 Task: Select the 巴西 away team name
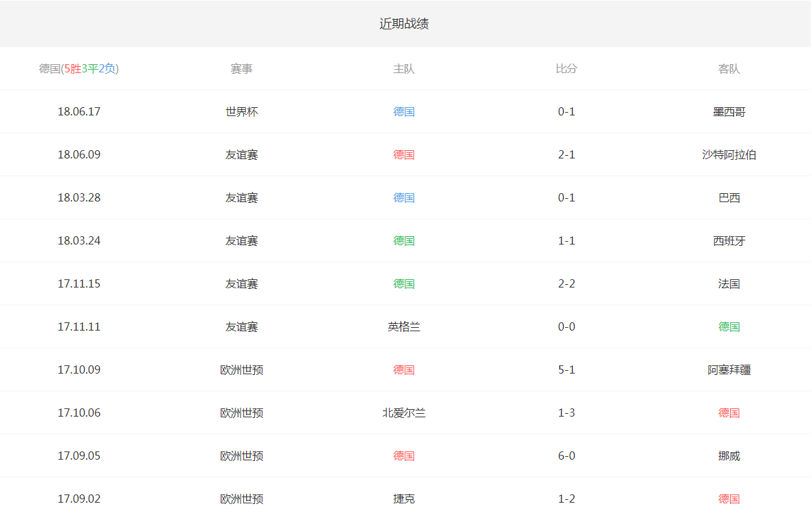click(729, 197)
